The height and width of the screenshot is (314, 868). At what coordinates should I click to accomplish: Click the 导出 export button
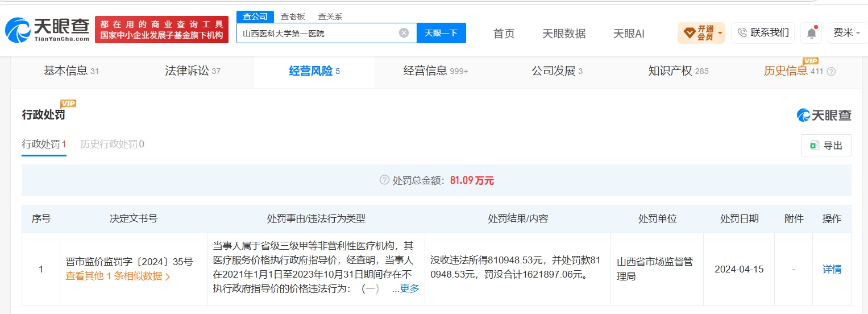[826, 146]
